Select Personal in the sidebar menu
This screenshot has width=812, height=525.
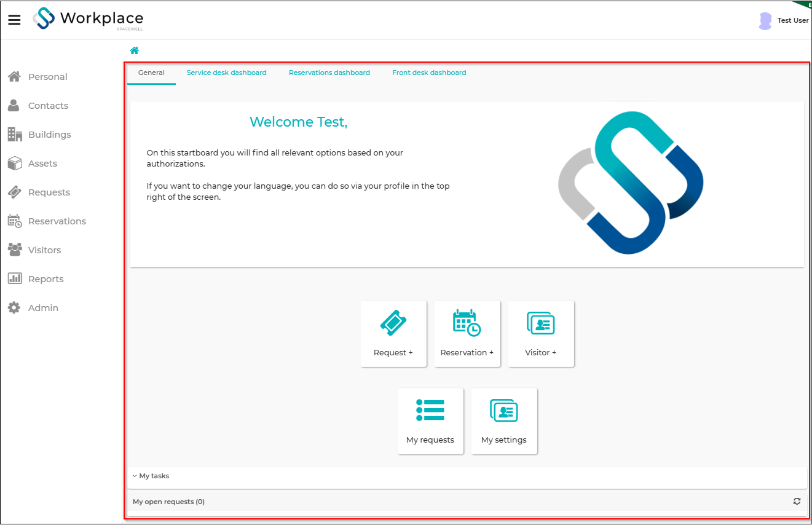pyautogui.click(x=48, y=77)
